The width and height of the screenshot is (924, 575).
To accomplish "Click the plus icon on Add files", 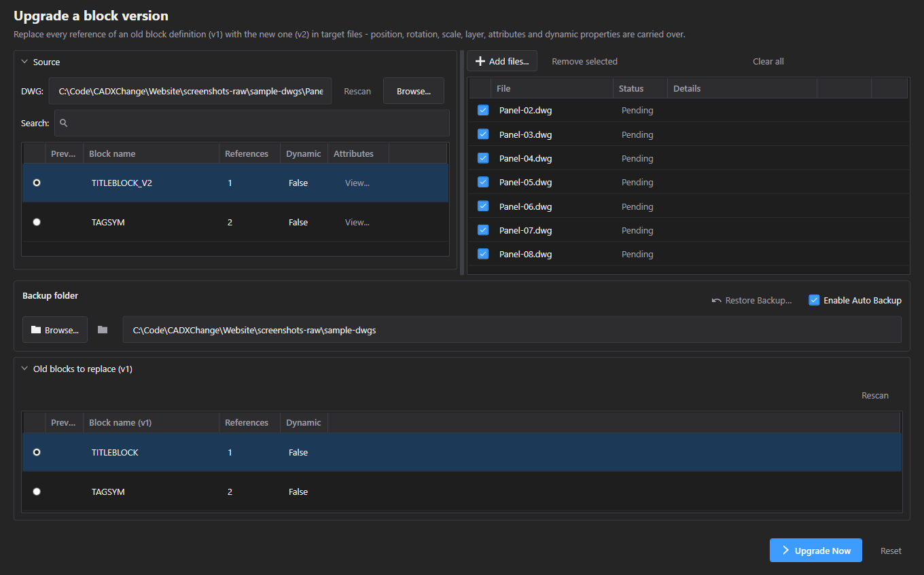I will click(x=480, y=61).
